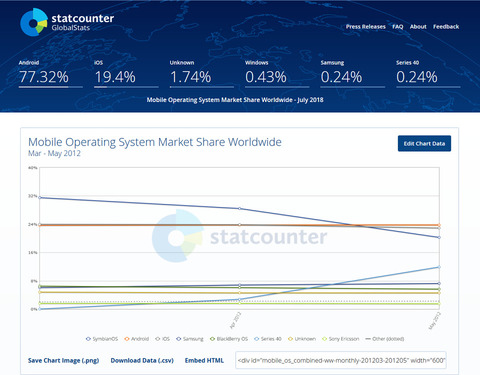Click SymbianOS data point at May 2012
Viewport: 480px width, 375px height.
point(439,237)
